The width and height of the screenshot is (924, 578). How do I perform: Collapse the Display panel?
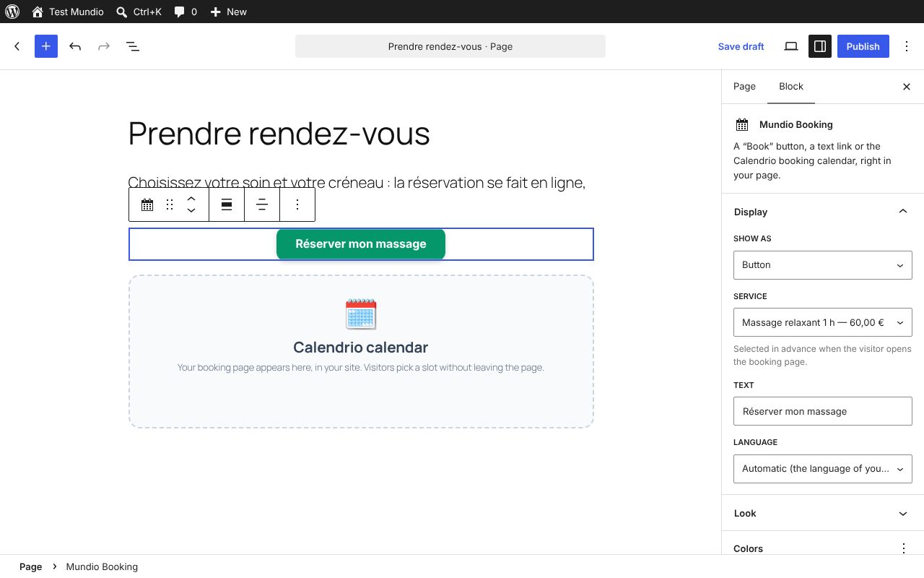coord(823,212)
